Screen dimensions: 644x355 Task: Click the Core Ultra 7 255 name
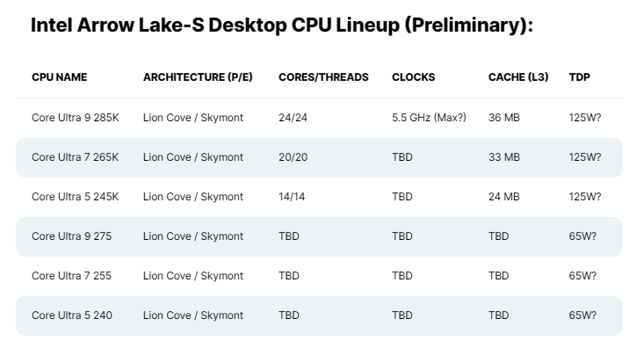(x=71, y=276)
